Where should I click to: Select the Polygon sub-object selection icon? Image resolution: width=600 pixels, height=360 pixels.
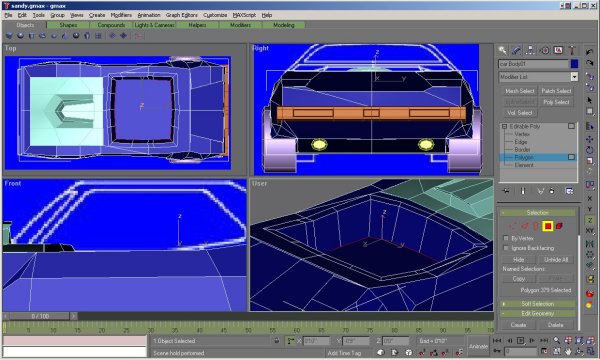tap(548, 226)
